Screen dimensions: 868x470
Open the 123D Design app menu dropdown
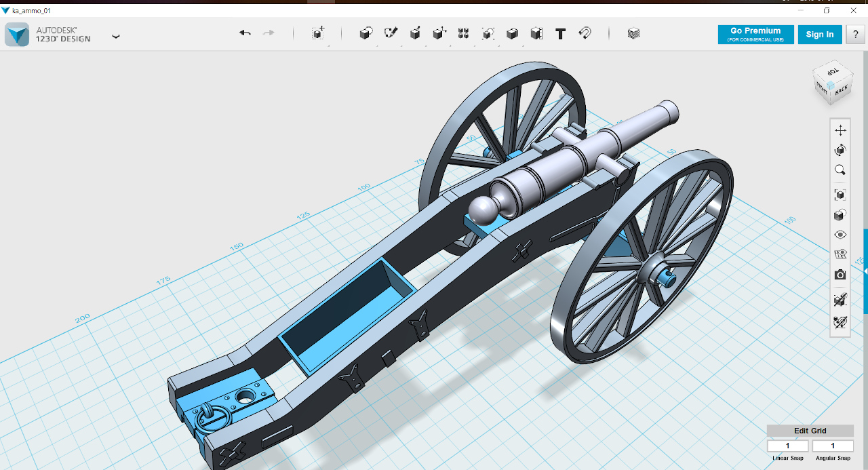click(116, 36)
